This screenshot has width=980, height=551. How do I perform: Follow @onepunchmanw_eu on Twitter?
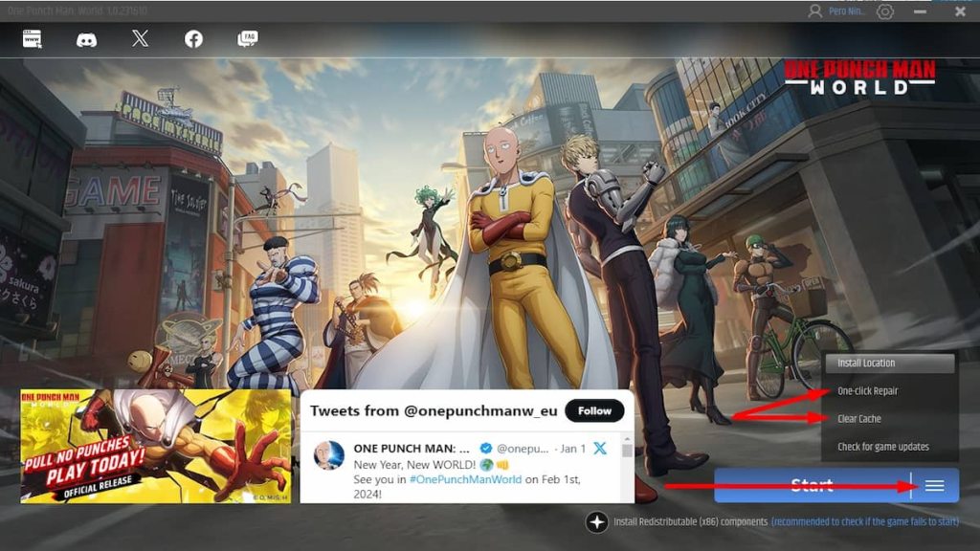pyautogui.click(x=594, y=411)
